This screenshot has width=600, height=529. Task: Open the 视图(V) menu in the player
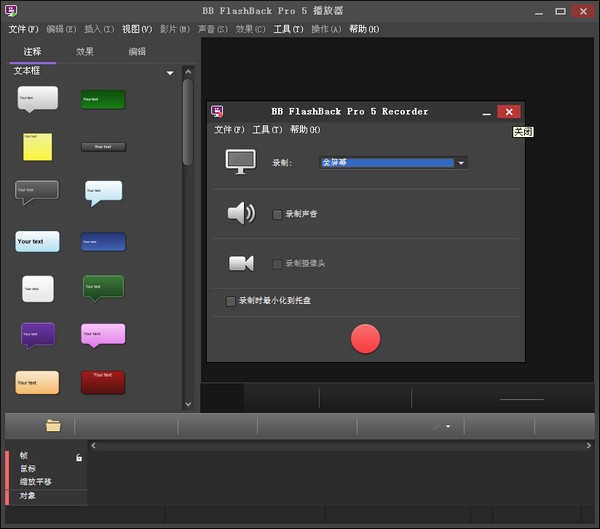[x=137, y=29]
